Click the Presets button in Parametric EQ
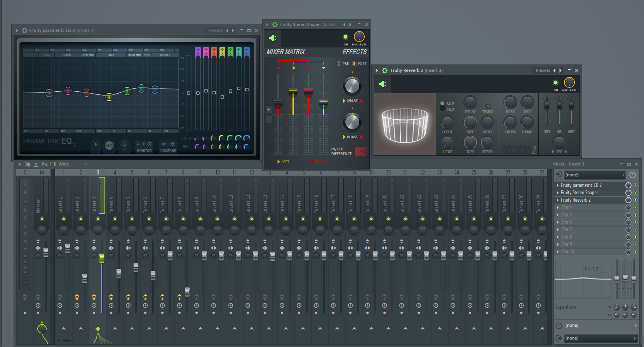Screen dimensions: 644x347 [215, 30]
